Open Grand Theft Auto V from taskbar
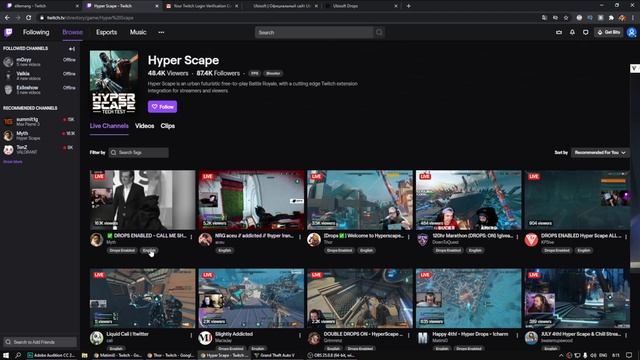Screen dimensions: 640x360 [x=274, y=356]
